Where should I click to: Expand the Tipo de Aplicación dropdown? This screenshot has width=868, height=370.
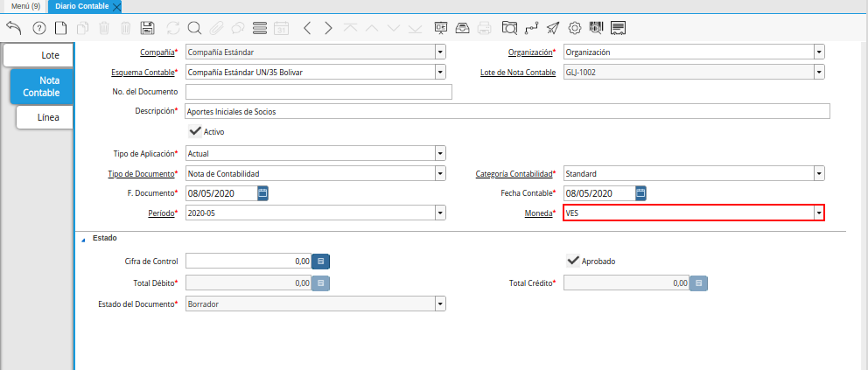(441, 153)
